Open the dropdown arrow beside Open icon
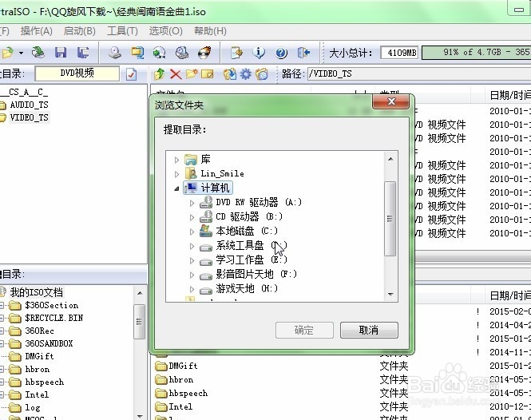Viewport: 531px width, 420px height. click(x=21, y=53)
